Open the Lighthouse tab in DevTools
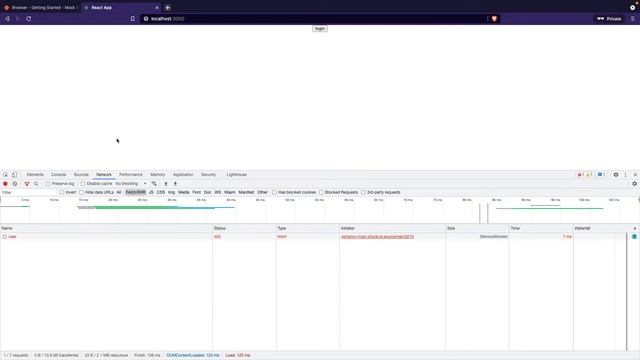Viewport: 640px width, 360px height. pyautogui.click(x=237, y=175)
